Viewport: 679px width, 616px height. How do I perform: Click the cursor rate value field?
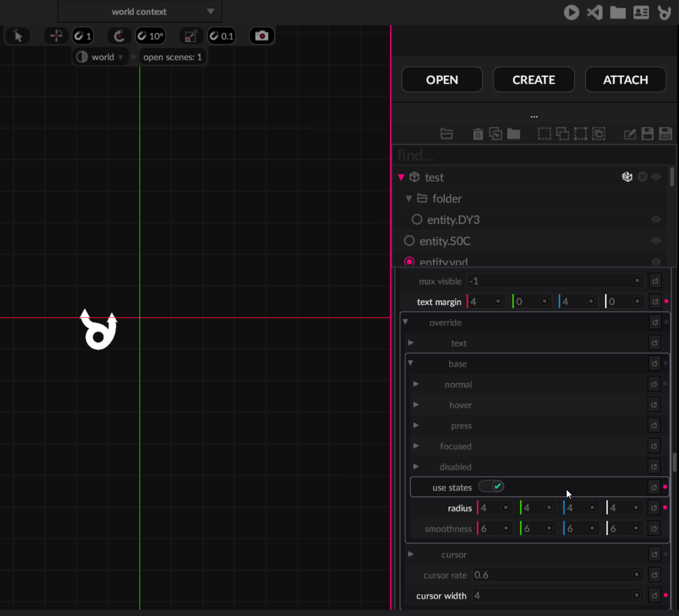pyautogui.click(x=551, y=575)
